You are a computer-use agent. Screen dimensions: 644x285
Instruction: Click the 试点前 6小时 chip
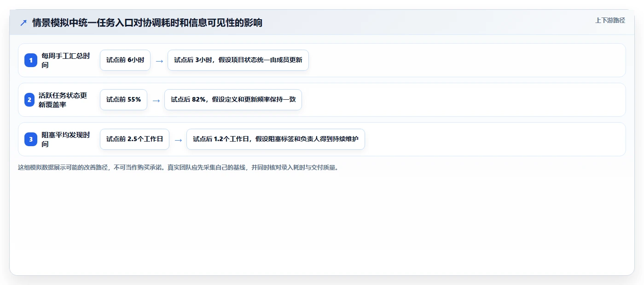[x=125, y=60]
